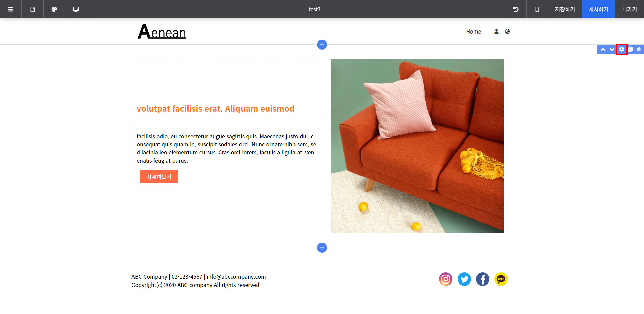Viewport: 644px width, 314px height.
Task: Click the Home menu item
Action: [x=474, y=32]
